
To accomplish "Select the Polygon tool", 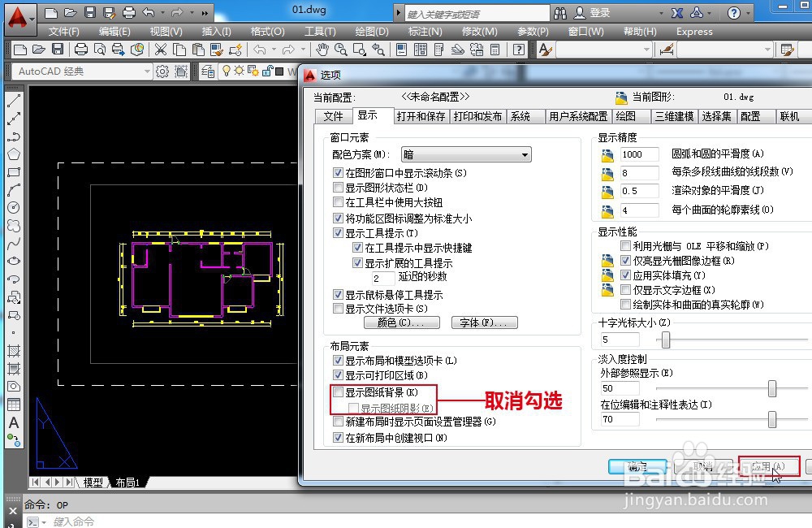I will [14, 154].
